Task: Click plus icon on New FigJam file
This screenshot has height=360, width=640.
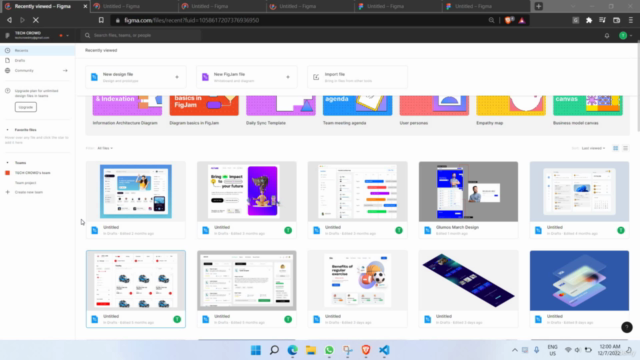Action: [x=288, y=77]
